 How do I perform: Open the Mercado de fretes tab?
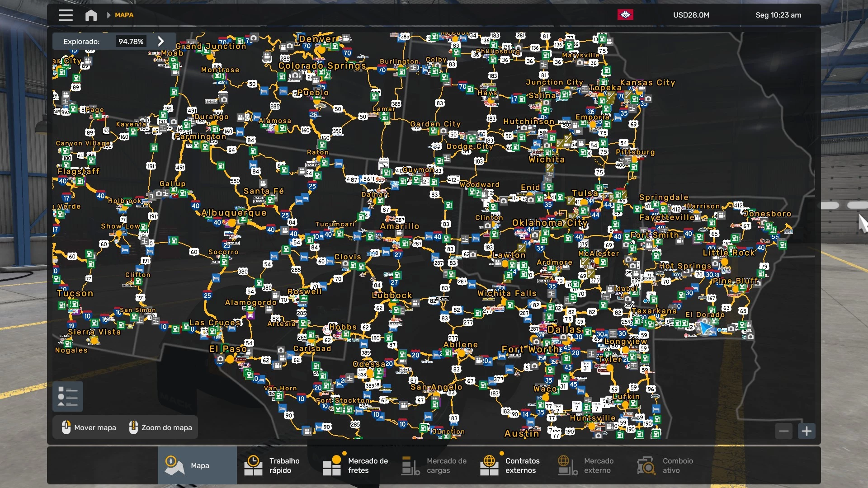[x=355, y=465]
